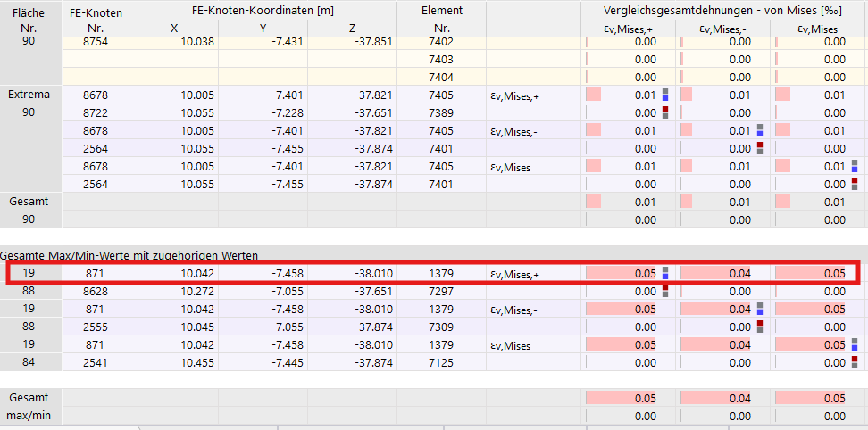Select element number 7297 cell
The image size is (868, 430).
[x=441, y=291]
